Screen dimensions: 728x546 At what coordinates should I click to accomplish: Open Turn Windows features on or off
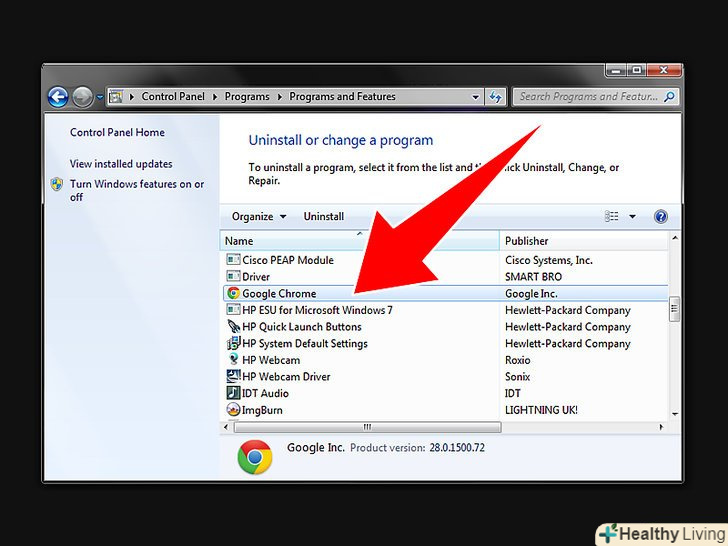[137, 190]
